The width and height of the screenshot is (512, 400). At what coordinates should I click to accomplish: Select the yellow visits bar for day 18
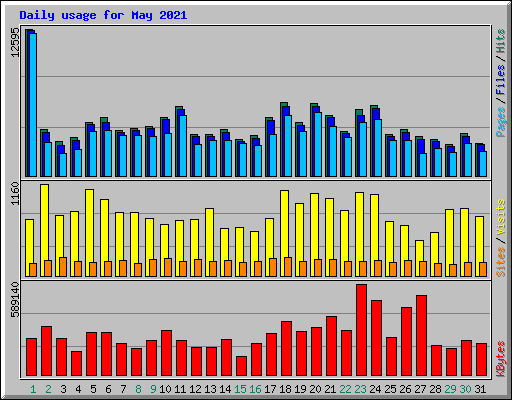click(x=284, y=233)
